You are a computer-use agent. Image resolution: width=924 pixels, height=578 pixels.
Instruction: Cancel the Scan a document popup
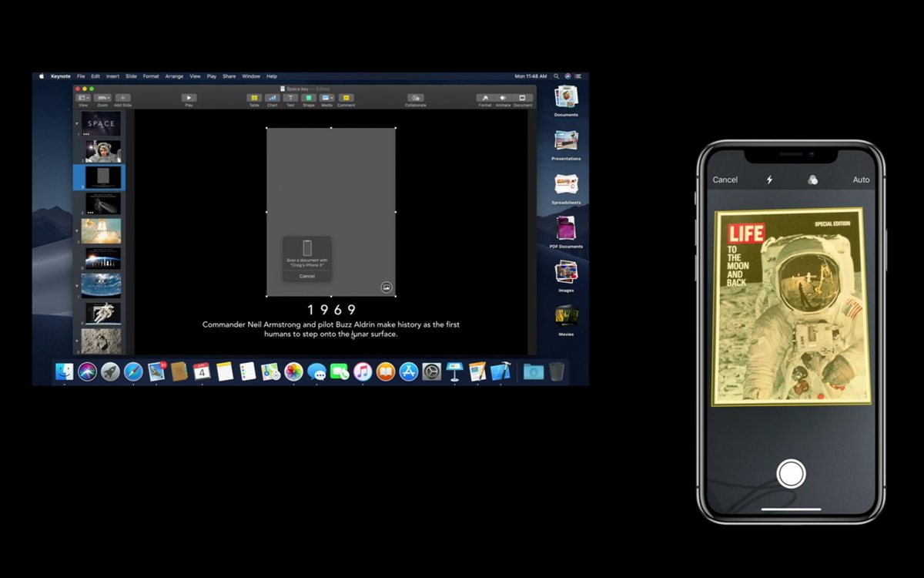[x=307, y=276]
